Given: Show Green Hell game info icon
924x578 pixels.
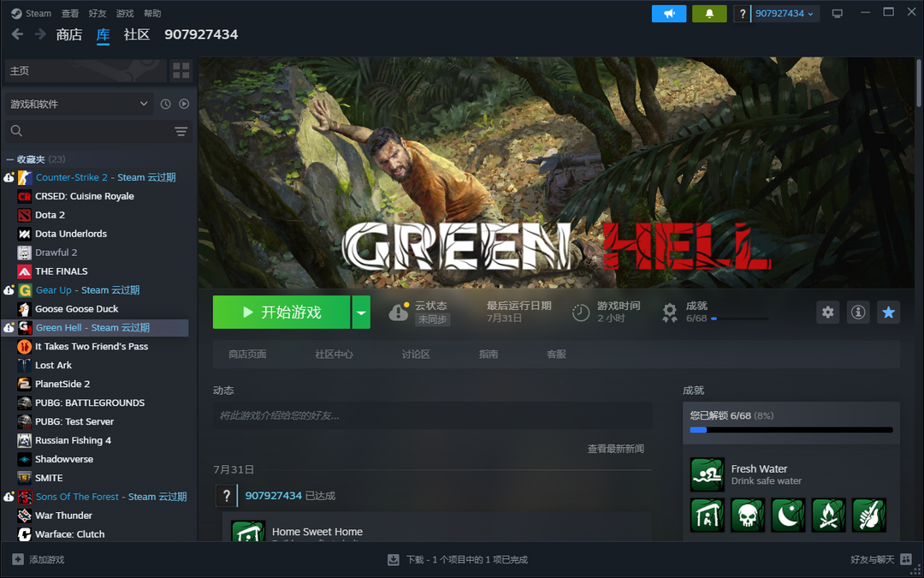Looking at the screenshot, I should pyautogui.click(x=858, y=312).
